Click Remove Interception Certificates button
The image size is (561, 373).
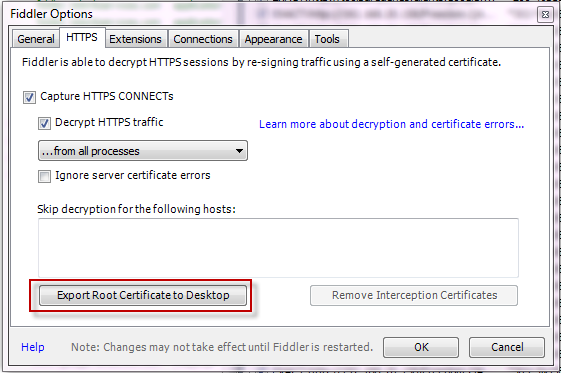point(414,295)
